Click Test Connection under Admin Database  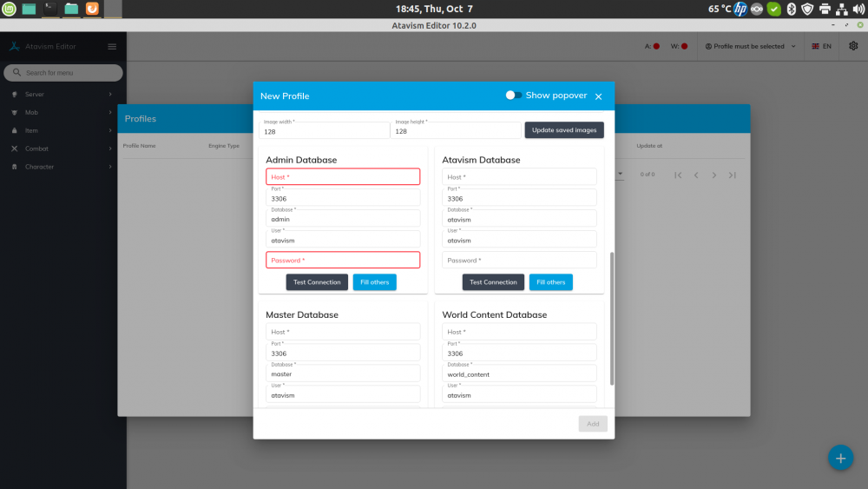pos(317,282)
